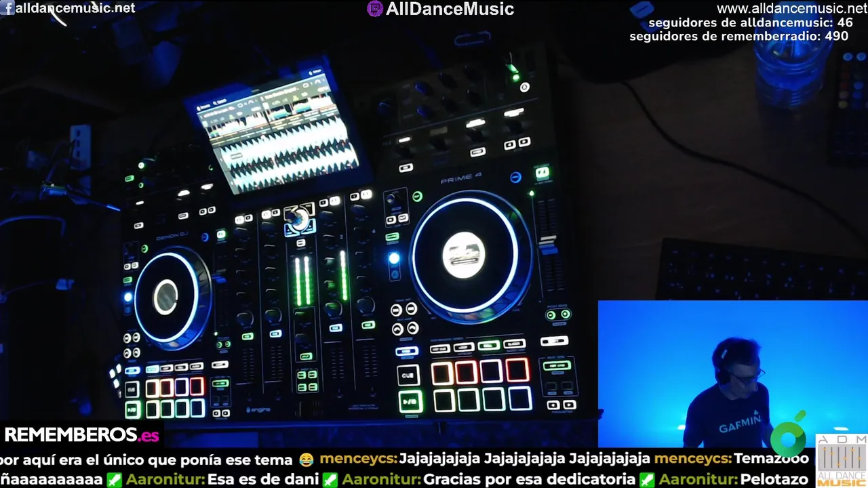Click the AllDanceMusic title at top center
This screenshot has width=868, height=488.
(x=450, y=9)
